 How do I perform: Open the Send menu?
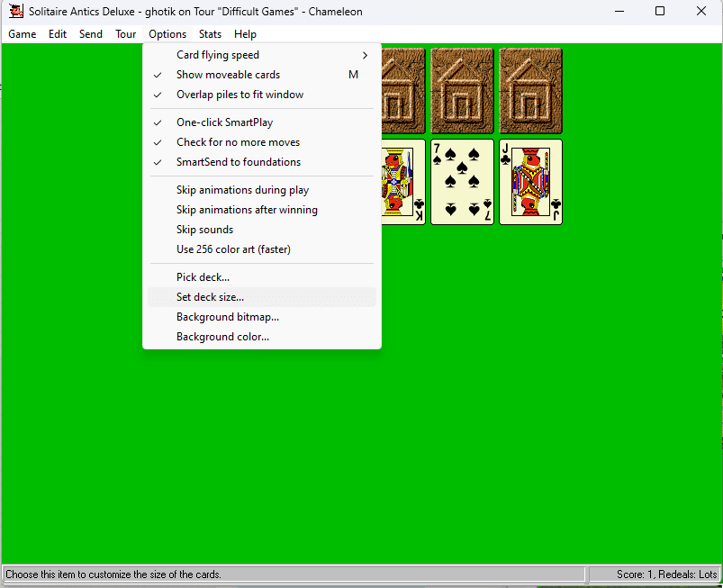click(91, 34)
